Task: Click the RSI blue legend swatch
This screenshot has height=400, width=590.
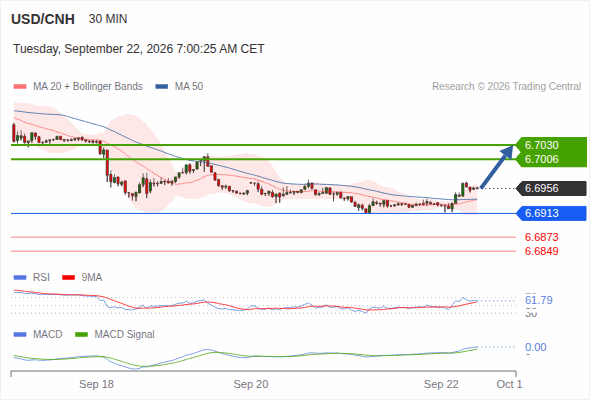Action: click(x=20, y=278)
